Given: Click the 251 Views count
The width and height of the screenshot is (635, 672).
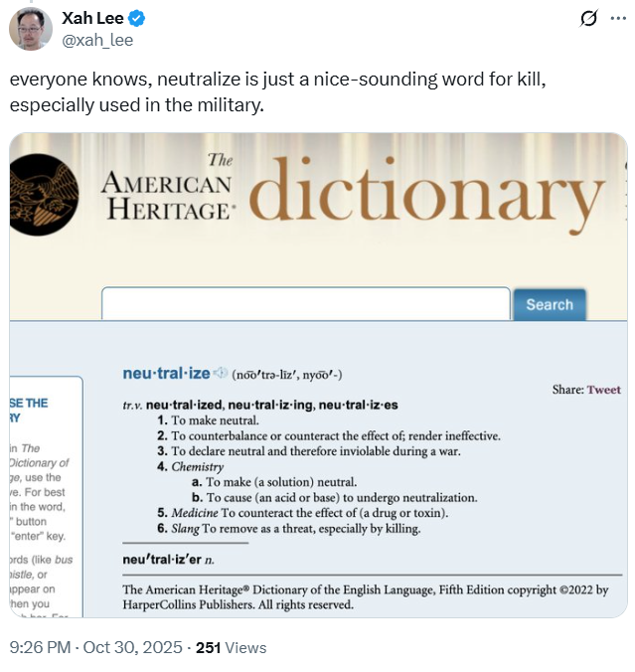Looking at the screenshot, I should 231,647.
